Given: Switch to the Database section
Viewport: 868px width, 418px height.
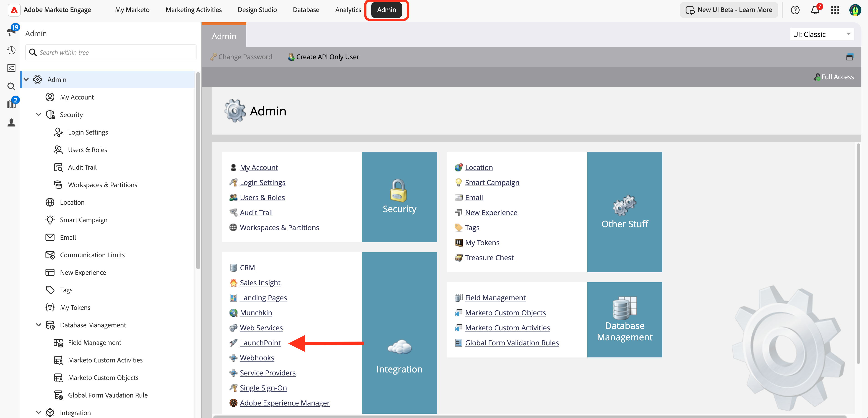Looking at the screenshot, I should (x=306, y=10).
